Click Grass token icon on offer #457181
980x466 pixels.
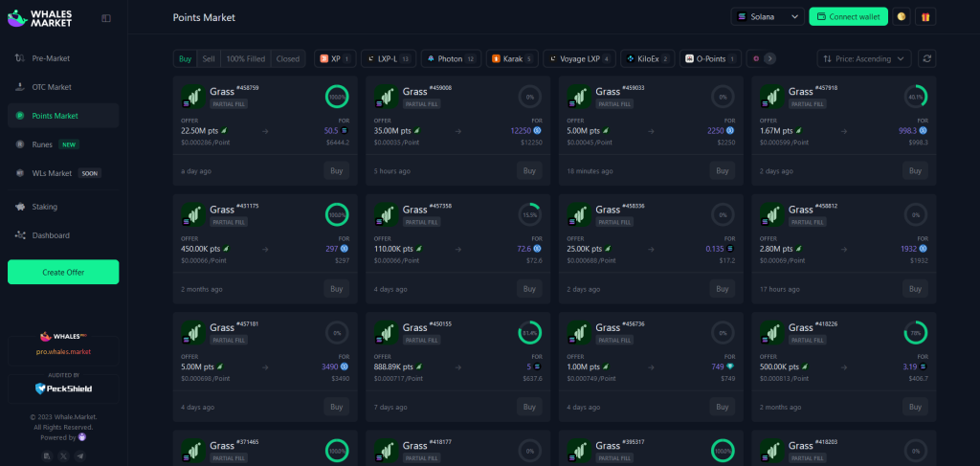[193, 332]
